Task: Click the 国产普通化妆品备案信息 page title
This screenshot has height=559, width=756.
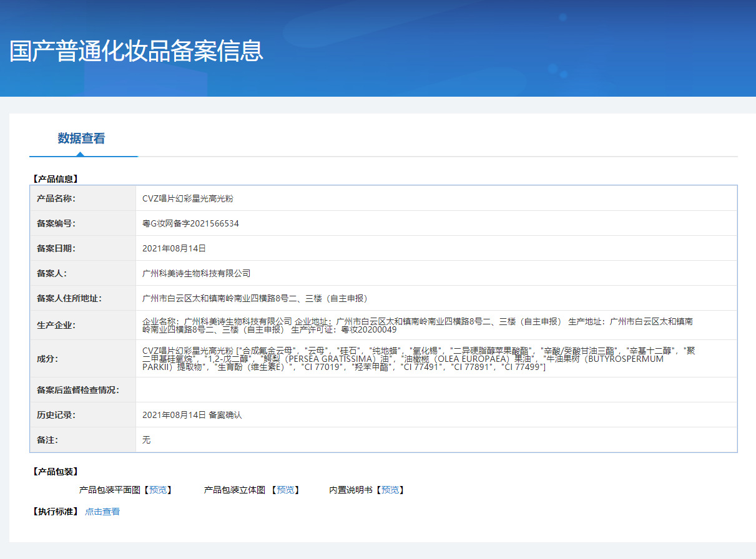Action: 137,51
